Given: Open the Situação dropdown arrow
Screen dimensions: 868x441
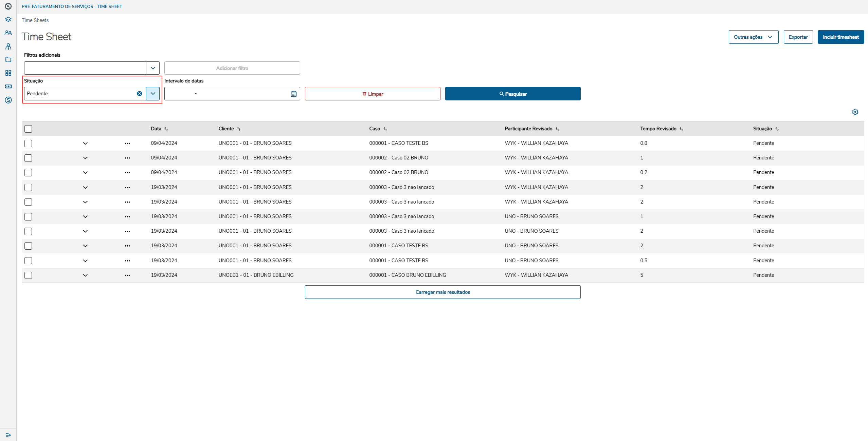Looking at the screenshot, I should (x=153, y=94).
